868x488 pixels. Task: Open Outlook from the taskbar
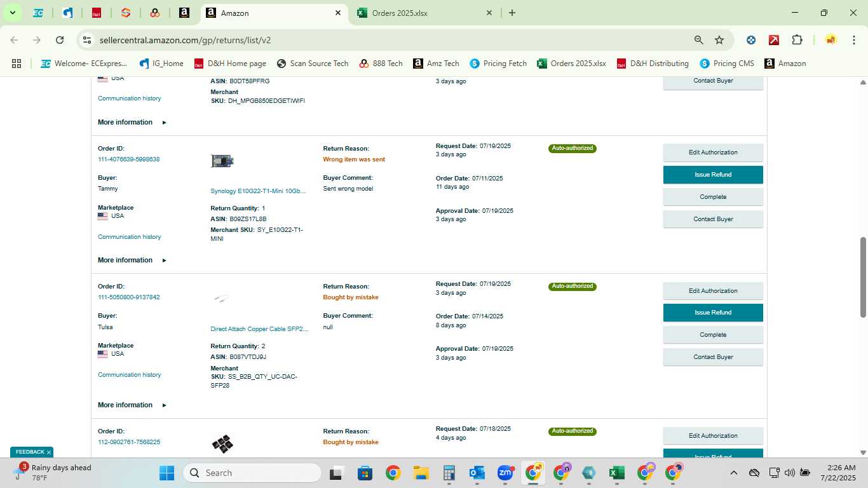477,473
